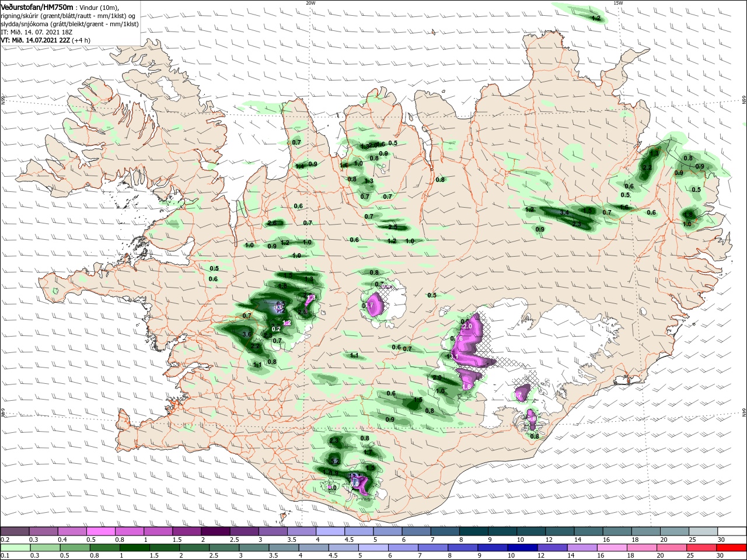Viewport: 747px width, 560px height.
Task: Select the line 'IT: Mið. 14. 07. 2021 18Z'
Action: click(x=37, y=32)
